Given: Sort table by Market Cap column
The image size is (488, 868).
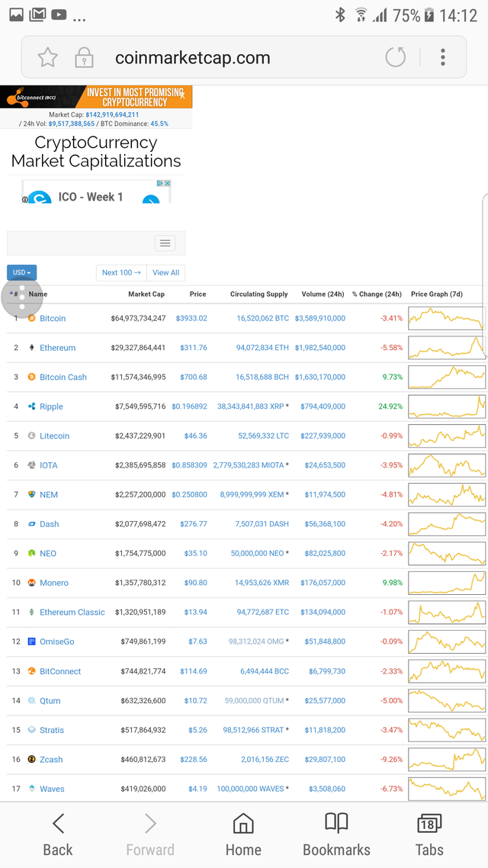Looking at the screenshot, I should 146,294.
